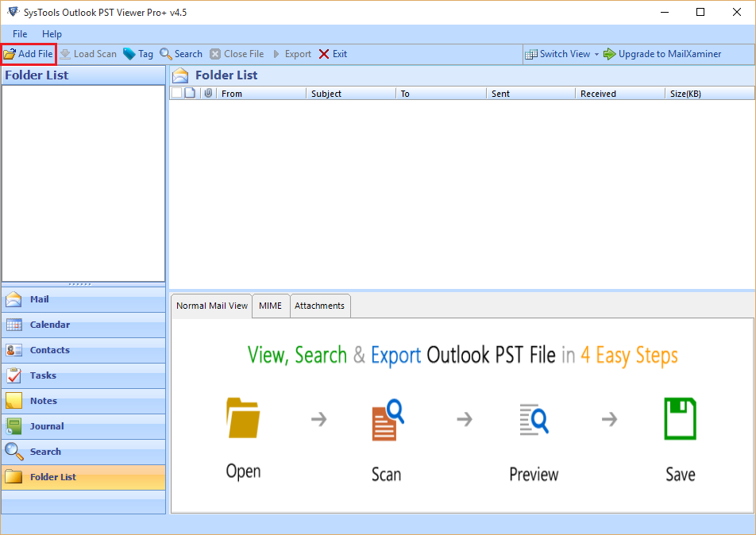Switch to the MIME tab
The image size is (756, 535).
(x=271, y=306)
